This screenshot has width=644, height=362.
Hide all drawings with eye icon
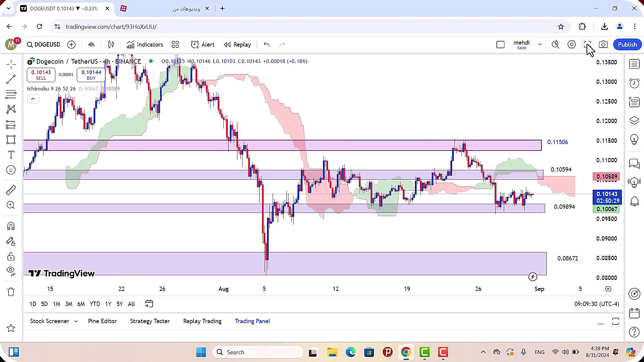(x=11, y=271)
